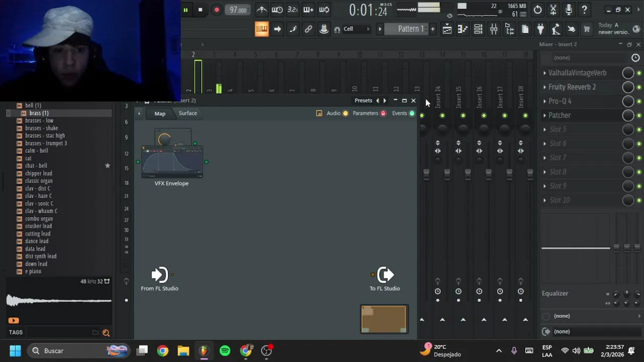
Task: Click the red record button
Action: 216,10
